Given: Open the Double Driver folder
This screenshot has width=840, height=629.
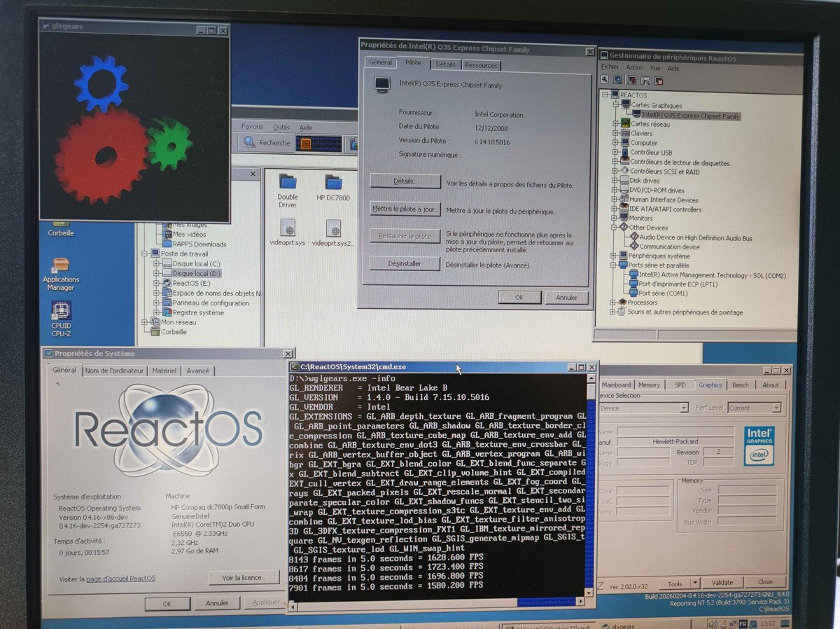Looking at the screenshot, I should [x=288, y=191].
